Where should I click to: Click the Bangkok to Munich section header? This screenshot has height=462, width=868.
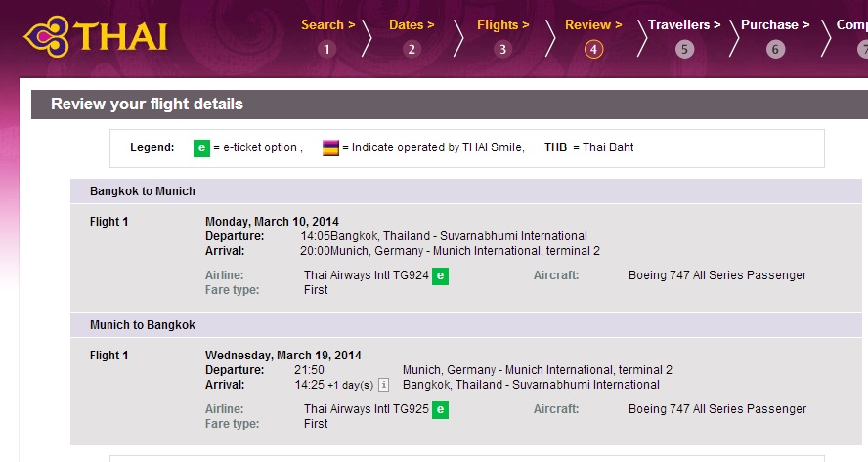pos(143,191)
